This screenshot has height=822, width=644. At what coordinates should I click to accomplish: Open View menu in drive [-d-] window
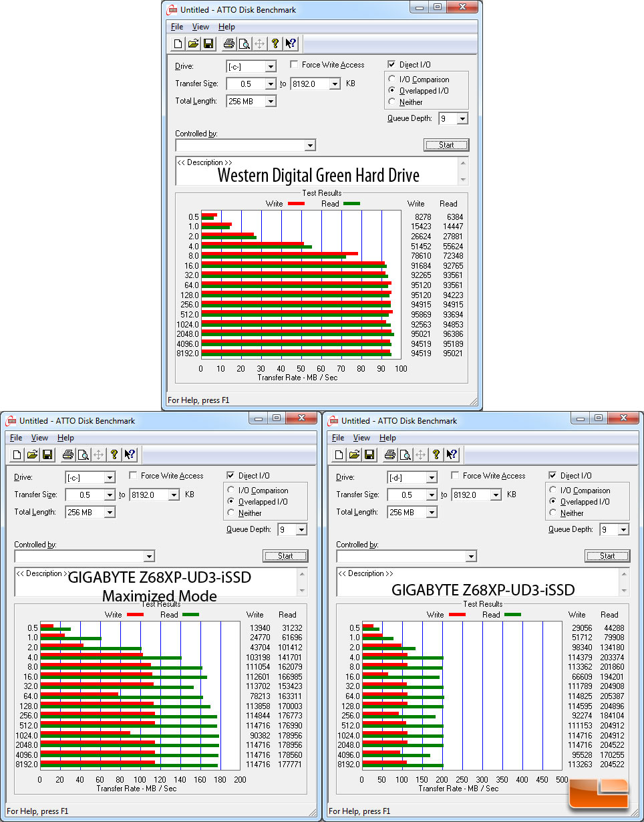tap(361, 438)
